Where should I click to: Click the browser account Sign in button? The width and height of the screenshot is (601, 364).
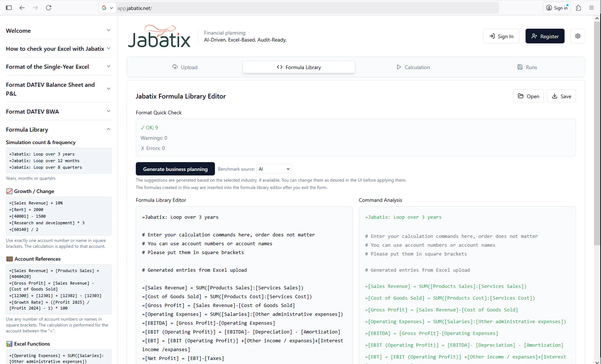point(557,8)
